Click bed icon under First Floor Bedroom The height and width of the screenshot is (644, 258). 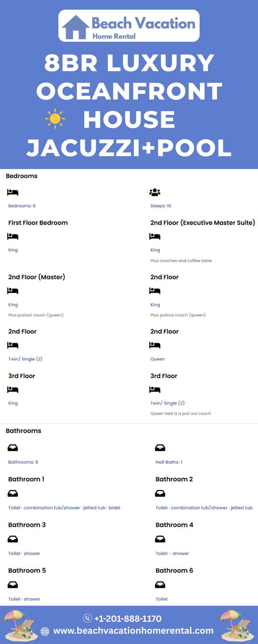(13, 237)
